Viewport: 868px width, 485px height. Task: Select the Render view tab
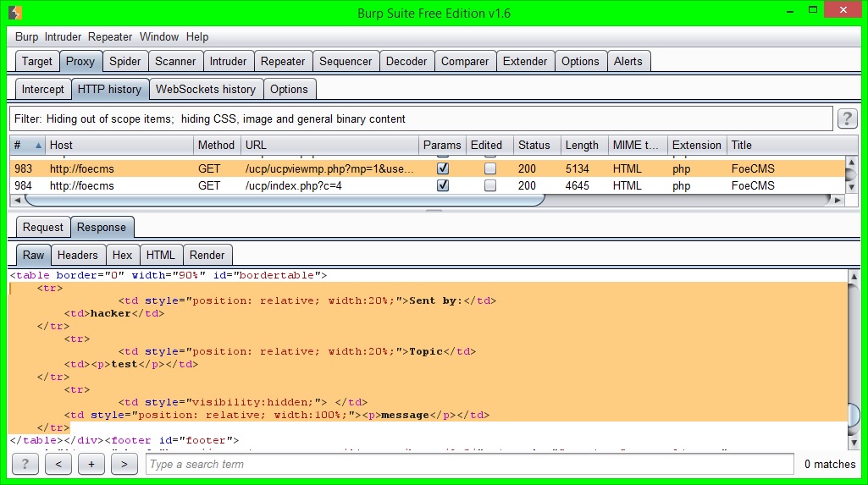pyautogui.click(x=207, y=255)
